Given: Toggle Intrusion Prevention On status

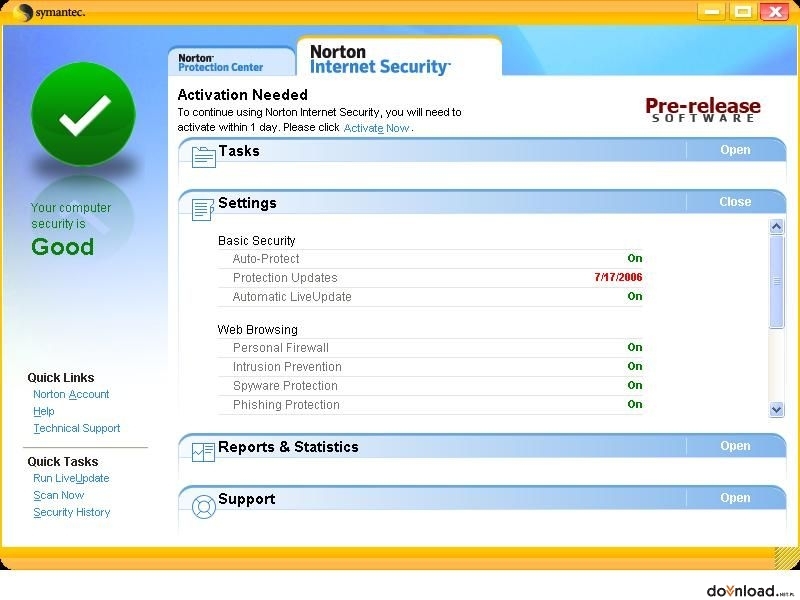Looking at the screenshot, I should coord(635,366).
